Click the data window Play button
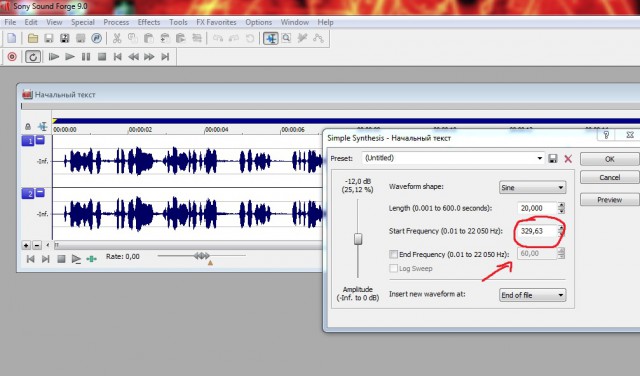 (76, 259)
